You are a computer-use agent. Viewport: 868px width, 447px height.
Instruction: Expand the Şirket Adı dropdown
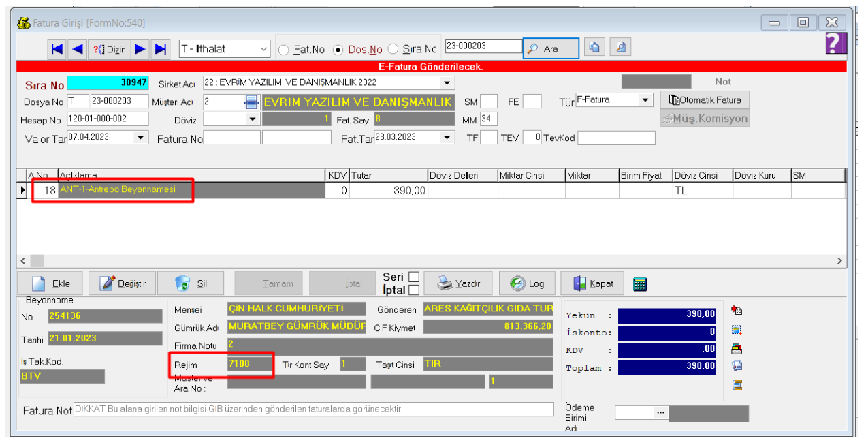(x=447, y=83)
